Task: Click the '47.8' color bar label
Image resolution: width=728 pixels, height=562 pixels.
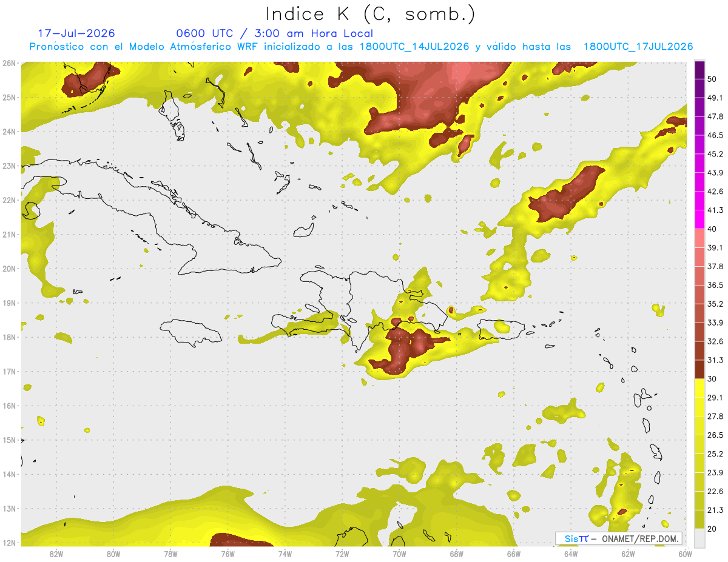Action: click(715, 116)
